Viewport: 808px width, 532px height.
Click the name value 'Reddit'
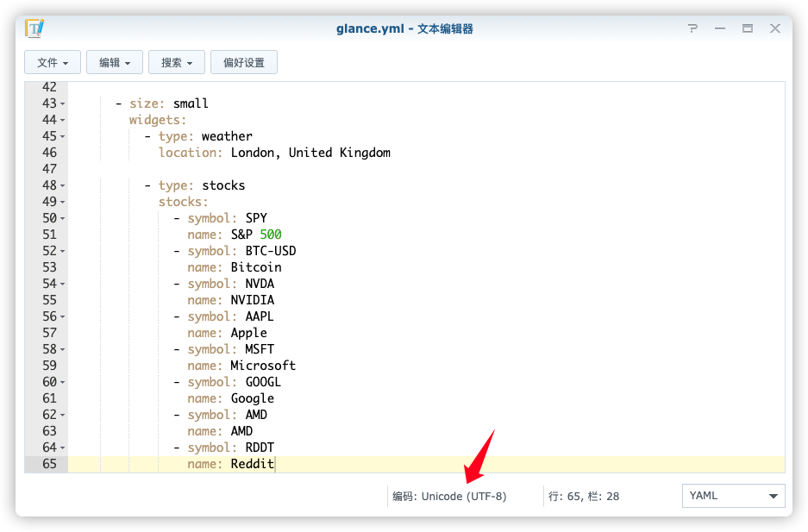point(253,464)
